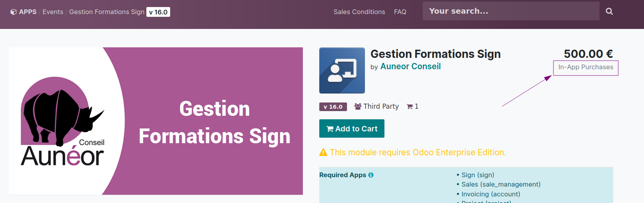
Task: Open the FAQ menu item
Action: pos(400,12)
